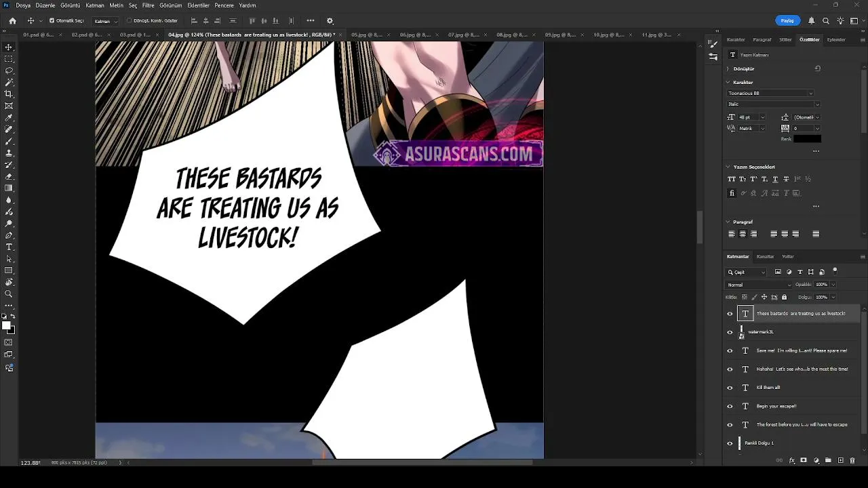
Task: Click the canvas vertical scrollbar
Action: [x=699, y=228]
